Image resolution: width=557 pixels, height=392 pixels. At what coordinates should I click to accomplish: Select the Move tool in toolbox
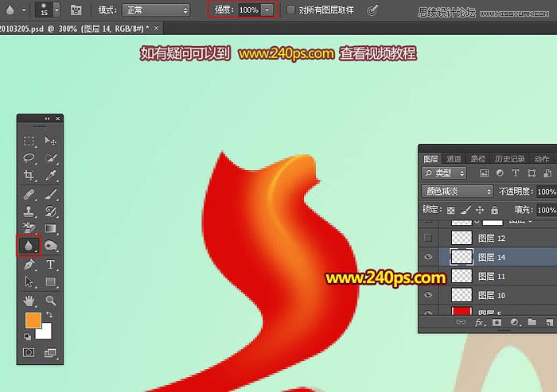[x=50, y=141]
